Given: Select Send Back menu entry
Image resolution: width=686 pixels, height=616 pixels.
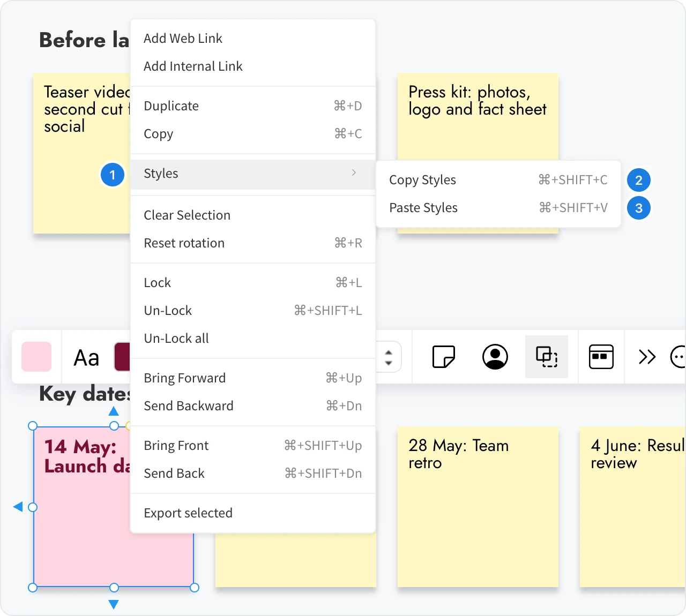Looking at the screenshot, I should pyautogui.click(x=253, y=474).
